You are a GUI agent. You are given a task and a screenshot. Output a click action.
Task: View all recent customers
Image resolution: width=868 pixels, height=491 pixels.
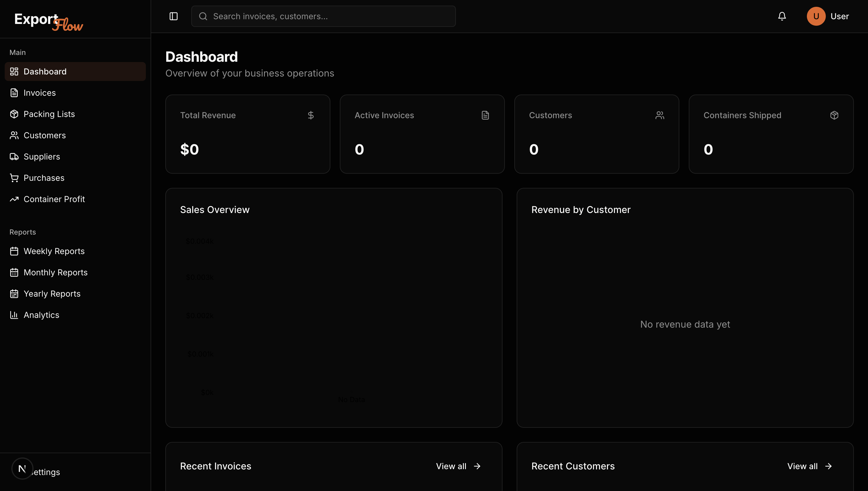809,466
